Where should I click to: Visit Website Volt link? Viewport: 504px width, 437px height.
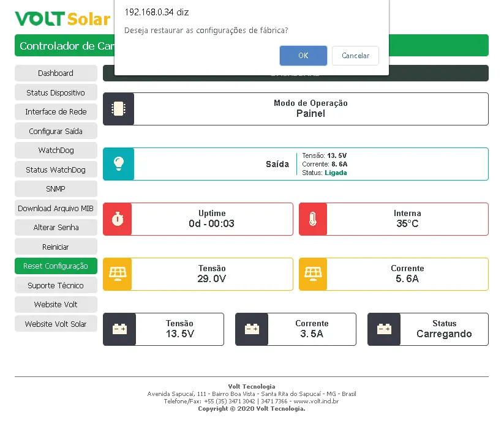point(56,304)
